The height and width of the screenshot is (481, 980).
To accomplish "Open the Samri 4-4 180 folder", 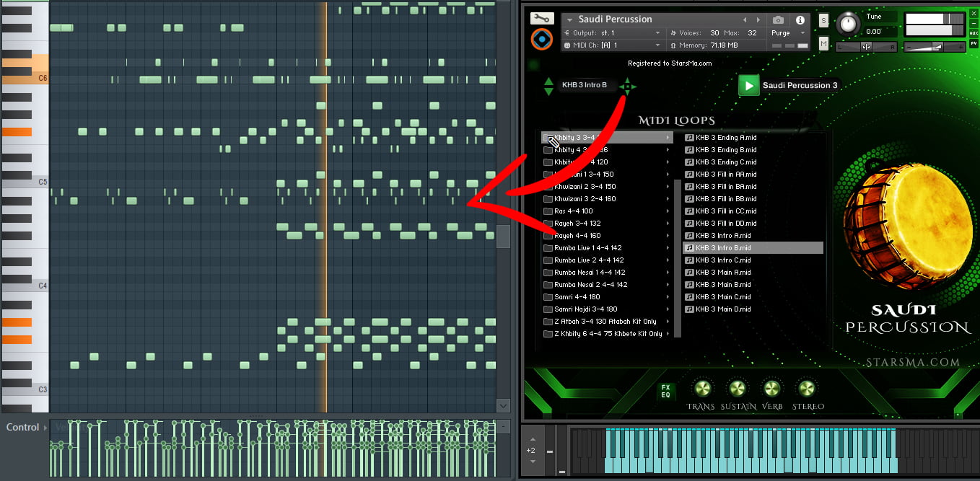I will [x=577, y=297].
